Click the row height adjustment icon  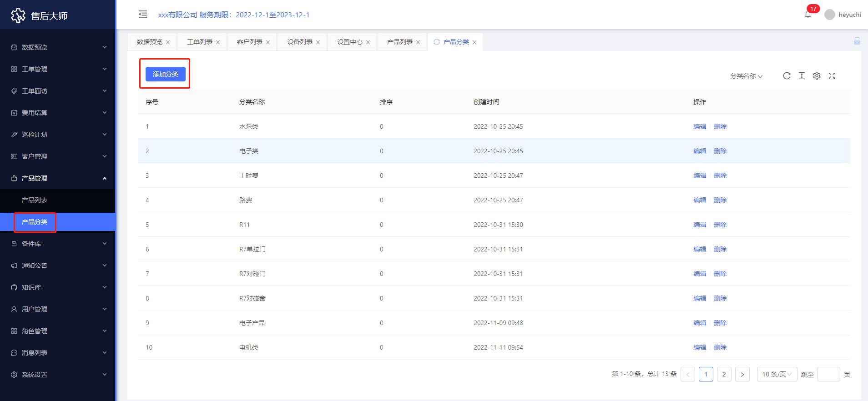(x=802, y=76)
